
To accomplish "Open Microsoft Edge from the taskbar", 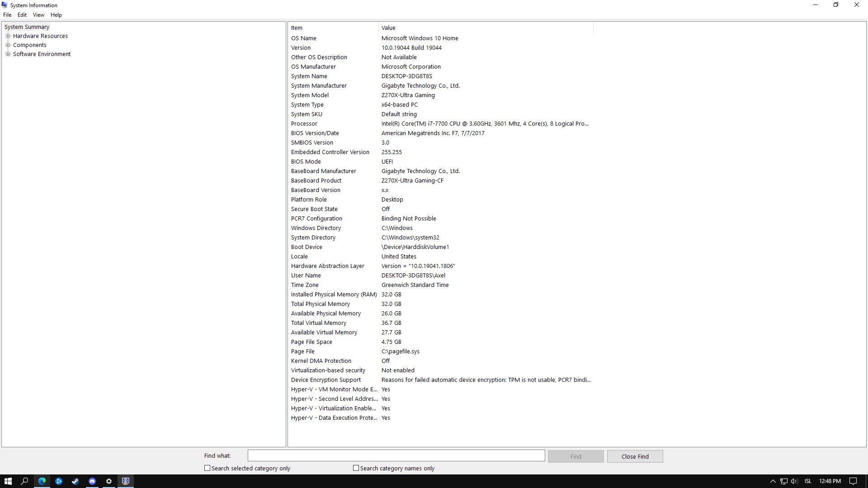I will click(x=42, y=481).
